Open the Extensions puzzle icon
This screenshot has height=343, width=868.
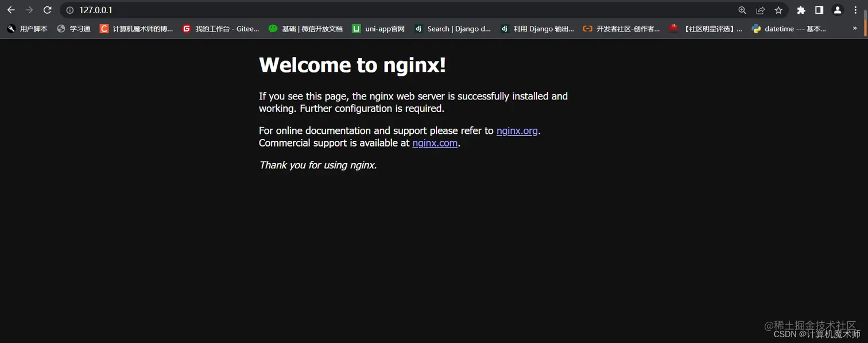(801, 10)
